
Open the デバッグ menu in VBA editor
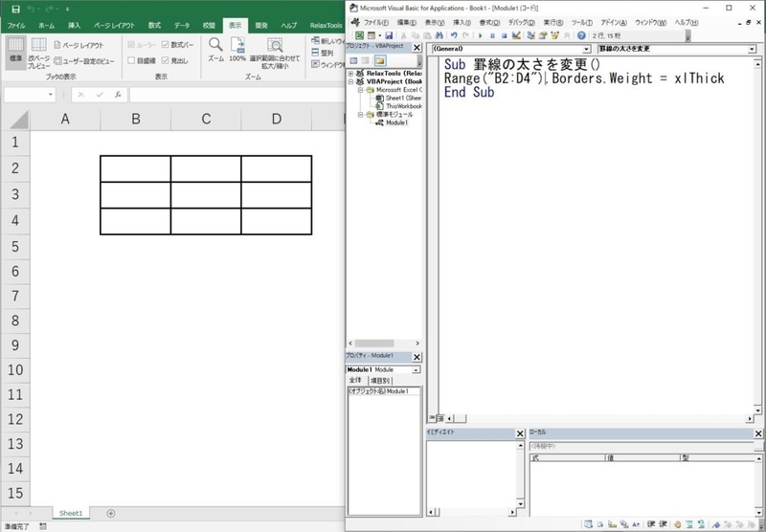[521, 22]
